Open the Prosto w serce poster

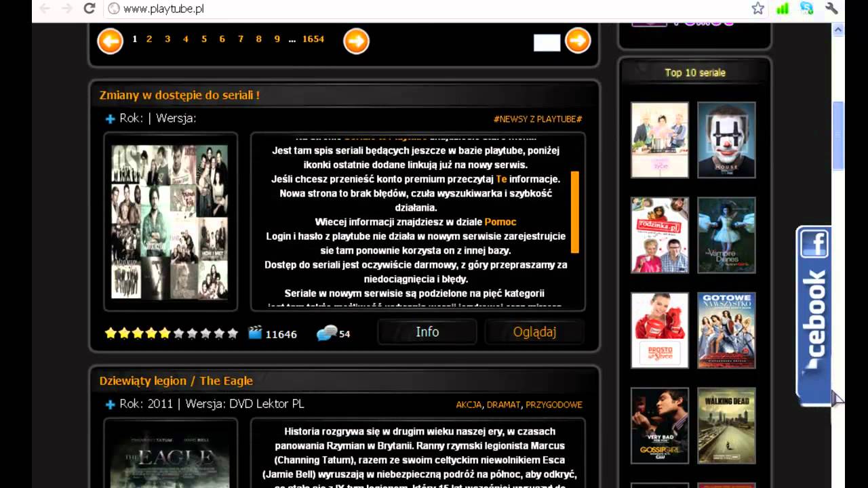point(660,330)
